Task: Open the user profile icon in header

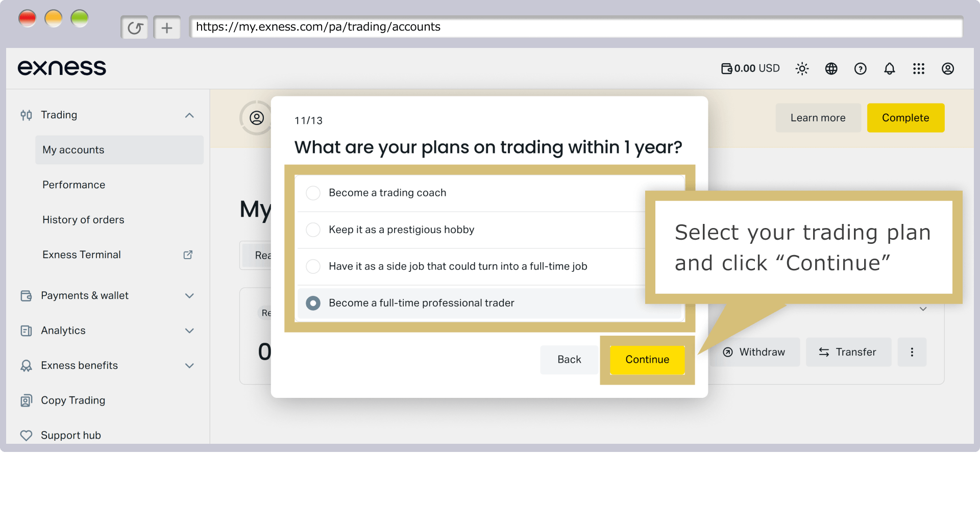Action: [x=947, y=68]
